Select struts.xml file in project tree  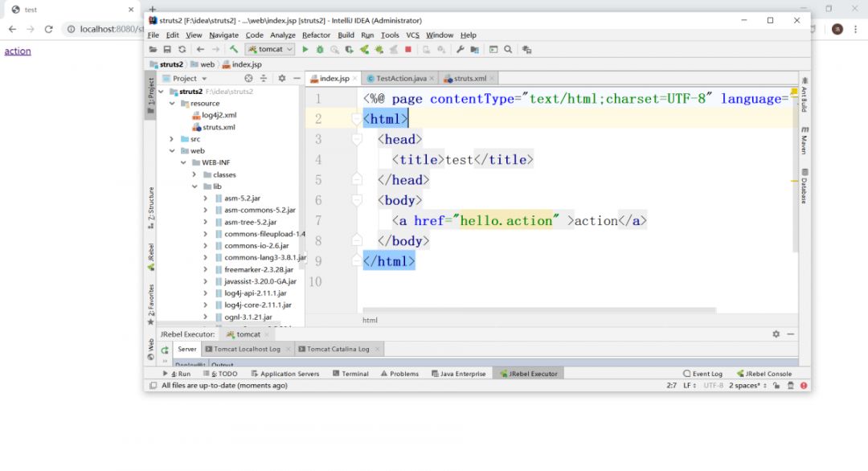point(219,127)
